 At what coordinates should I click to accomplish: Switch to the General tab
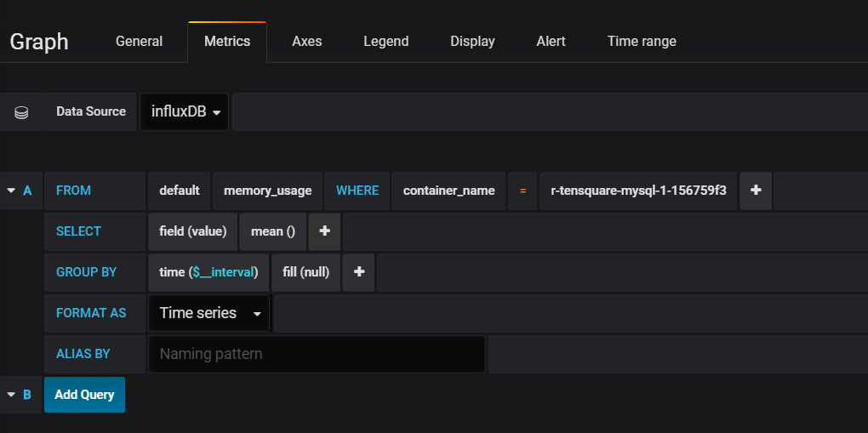pos(139,42)
